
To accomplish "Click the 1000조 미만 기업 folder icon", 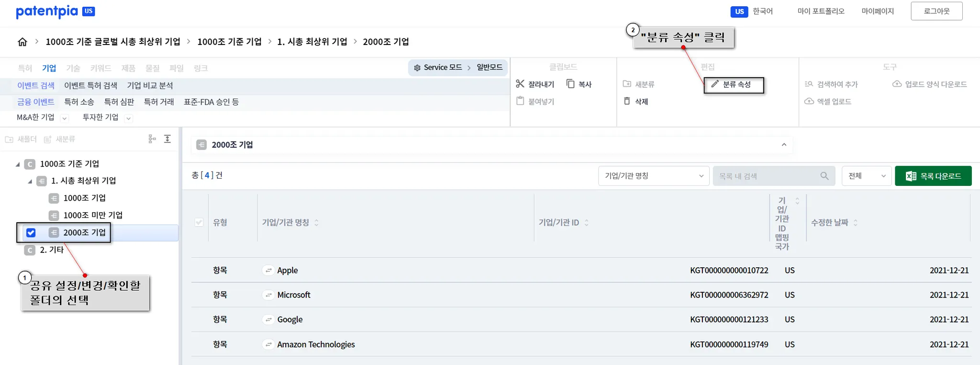I will click(54, 216).
